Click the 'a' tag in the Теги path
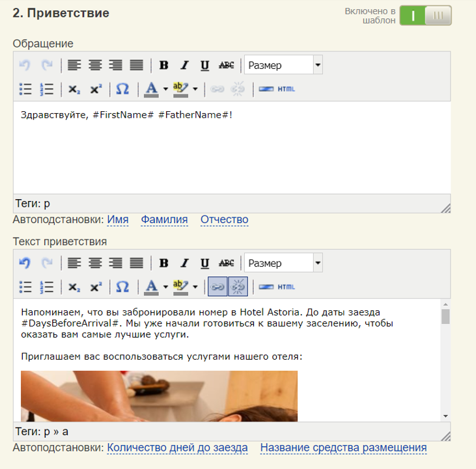Image resolution: width=476 pixels, height=469 pixels. coord(65,432)
